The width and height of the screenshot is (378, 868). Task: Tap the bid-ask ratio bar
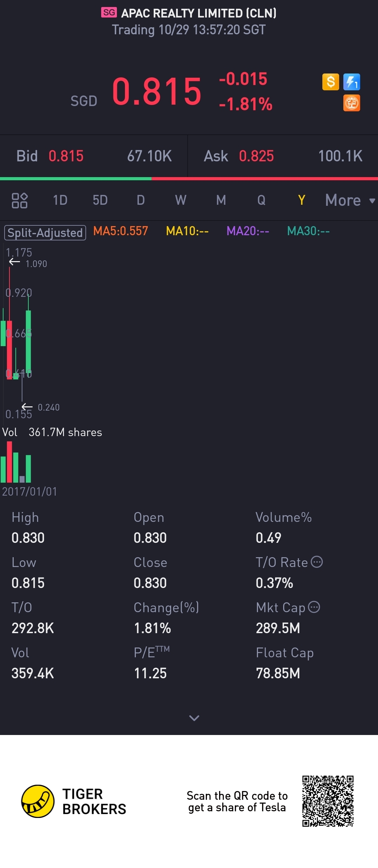189,179
